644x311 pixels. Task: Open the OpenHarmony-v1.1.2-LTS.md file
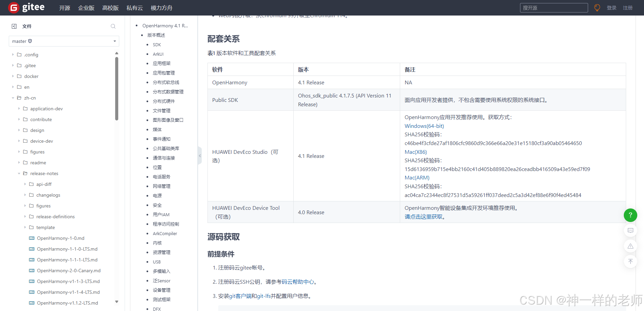[x=67, y=303]
